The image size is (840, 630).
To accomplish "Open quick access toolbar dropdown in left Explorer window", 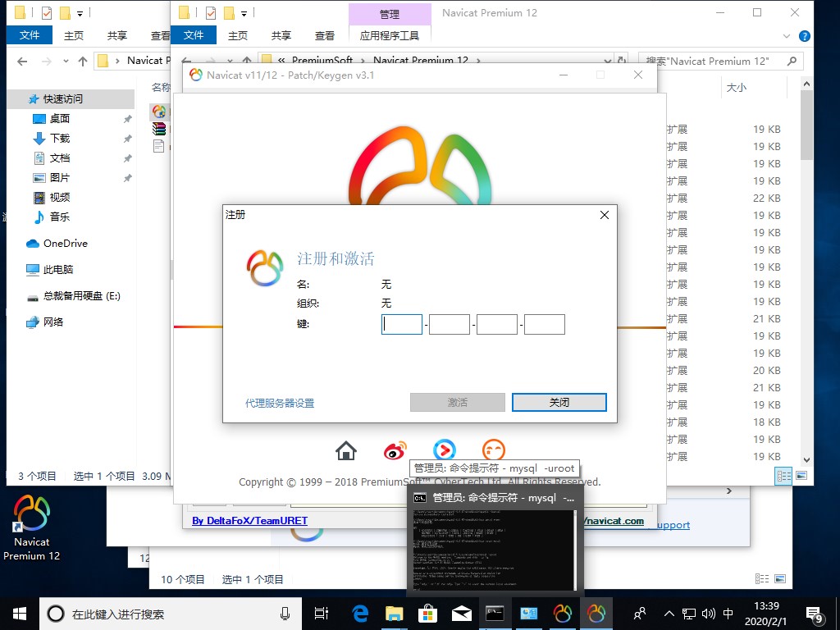I will tap(80, 13).
